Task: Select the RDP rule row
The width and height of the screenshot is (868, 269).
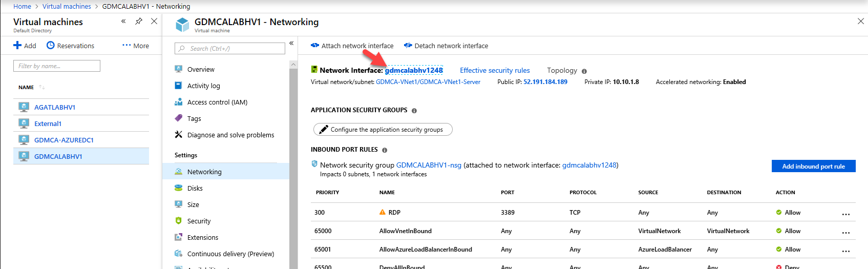Action: 583,212
